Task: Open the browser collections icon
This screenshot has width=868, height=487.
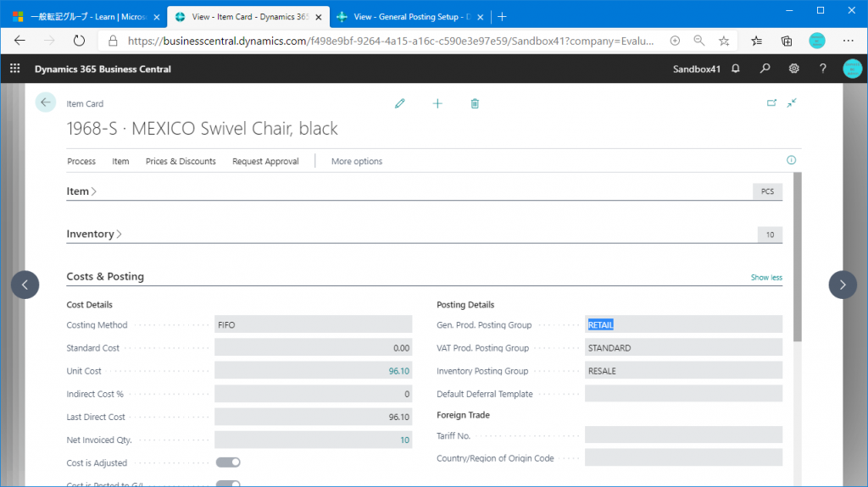Action: (x=787, y=41)
